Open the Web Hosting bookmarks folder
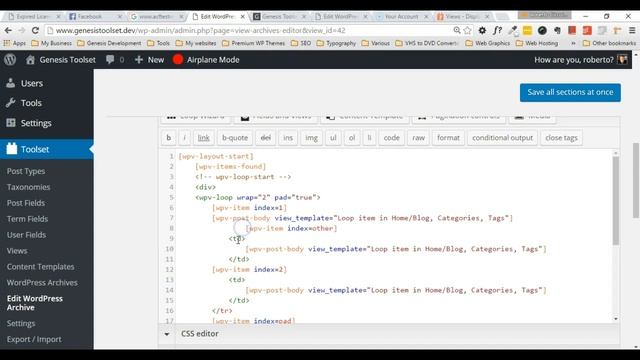Viewport: 640px width, 360px height. 537,43
